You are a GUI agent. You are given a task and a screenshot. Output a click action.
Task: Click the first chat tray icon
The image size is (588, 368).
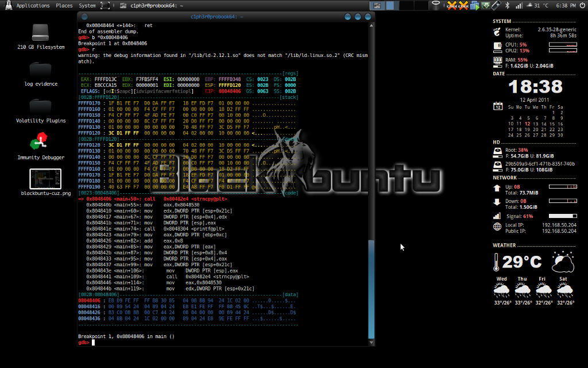(452, 6)
